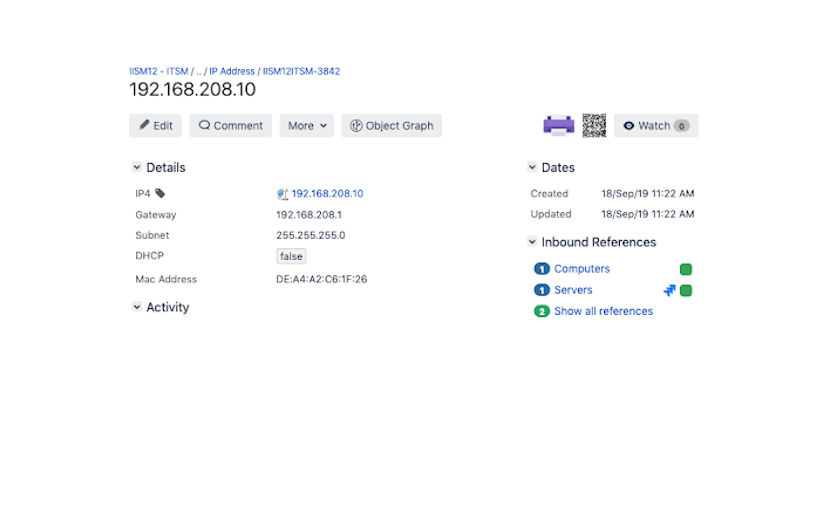828x510 pixels.
Task: Expand the Activity section
Action: (x=136, y=307)
